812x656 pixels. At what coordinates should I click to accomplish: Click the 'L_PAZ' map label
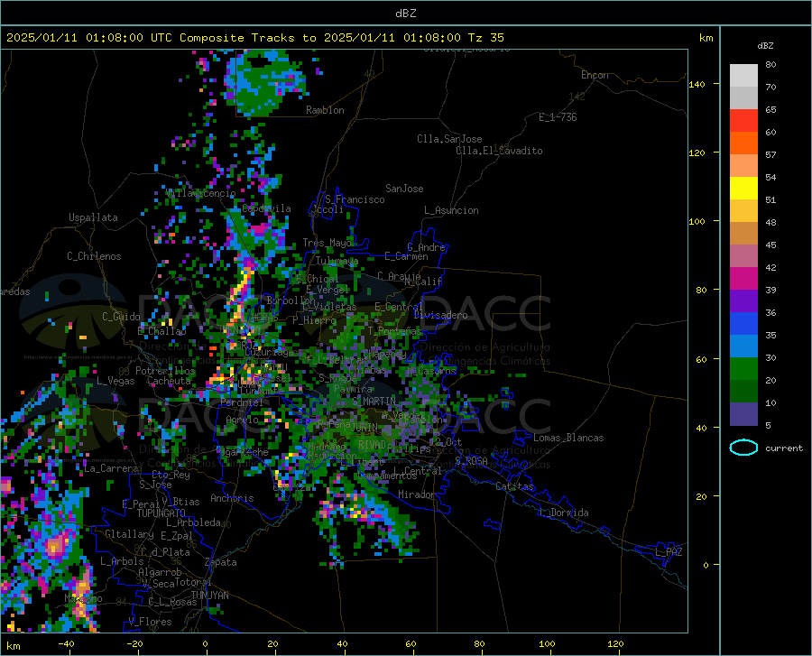click(669, 552)
